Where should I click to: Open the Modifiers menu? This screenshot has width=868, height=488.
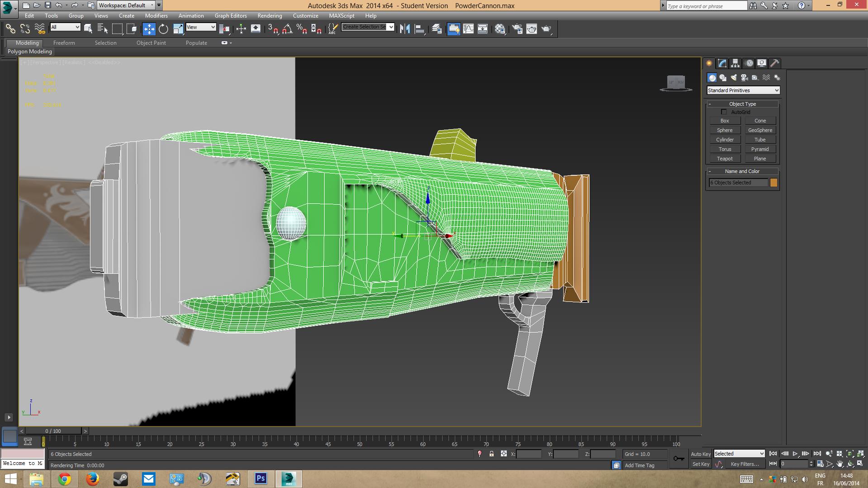(156, 16)
